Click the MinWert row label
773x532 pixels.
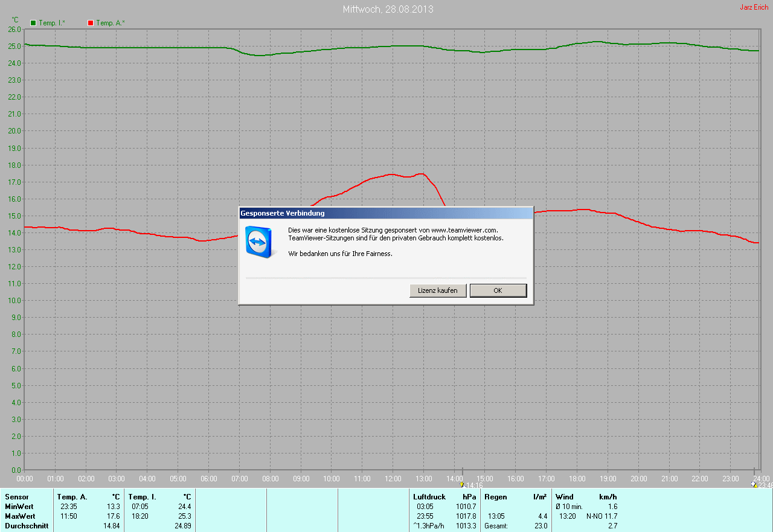point(19,507)
